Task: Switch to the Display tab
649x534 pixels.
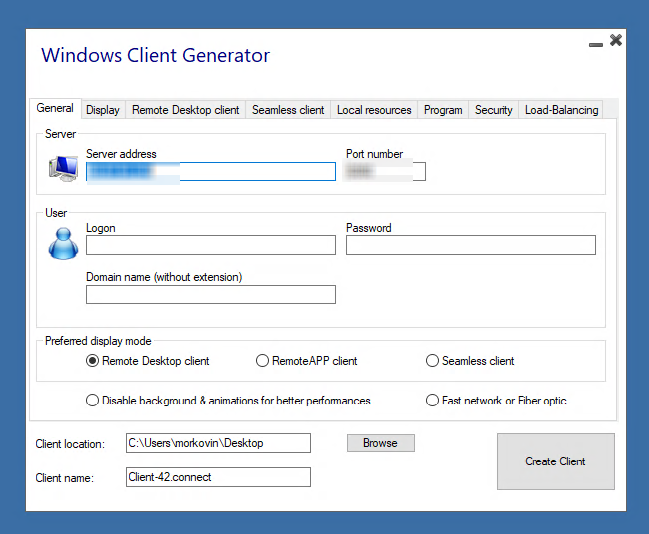Action: 102,110
